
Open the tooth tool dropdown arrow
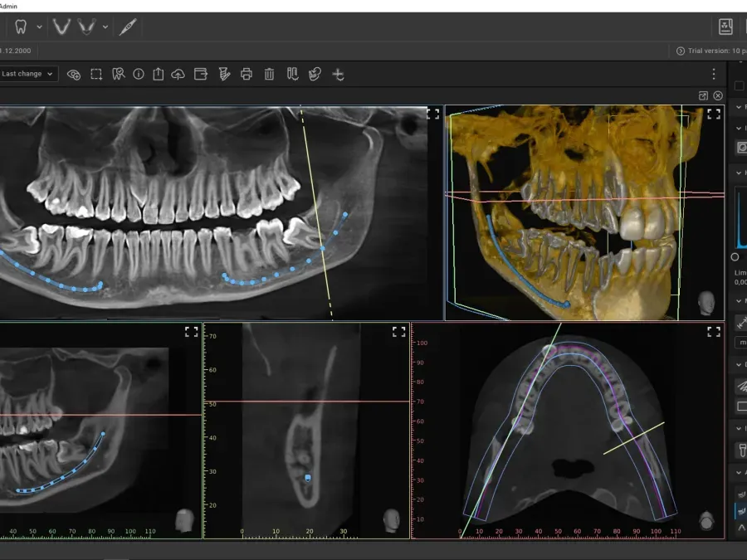40,27
